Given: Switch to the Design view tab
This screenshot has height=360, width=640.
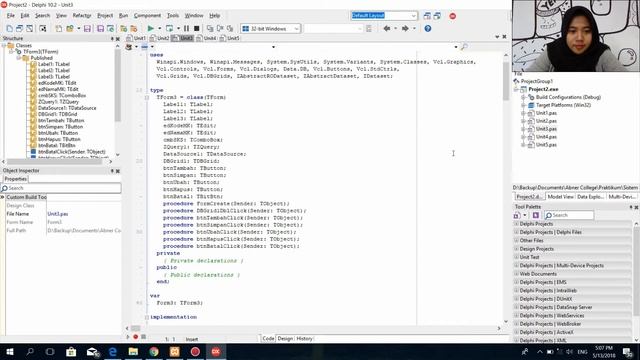Looking at the screenshot, I should [x=285, y=338].
